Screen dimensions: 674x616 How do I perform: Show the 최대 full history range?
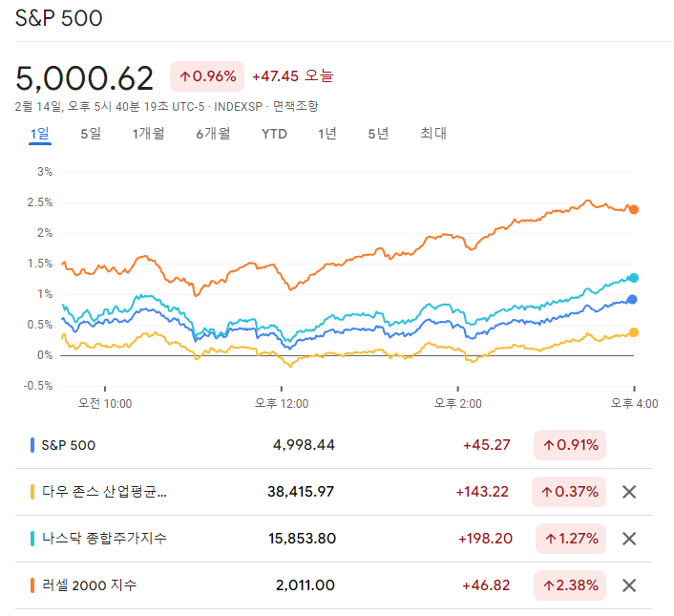pyautogui.click(x=433, y=134)
